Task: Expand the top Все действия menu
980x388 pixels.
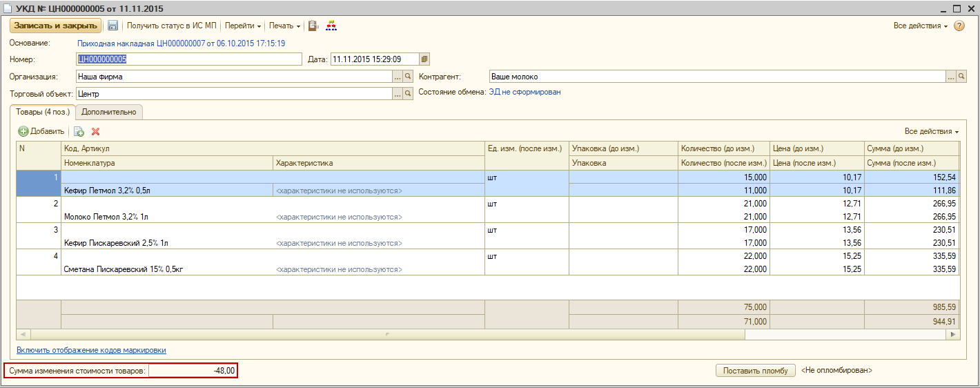Action: pos(921,26)
